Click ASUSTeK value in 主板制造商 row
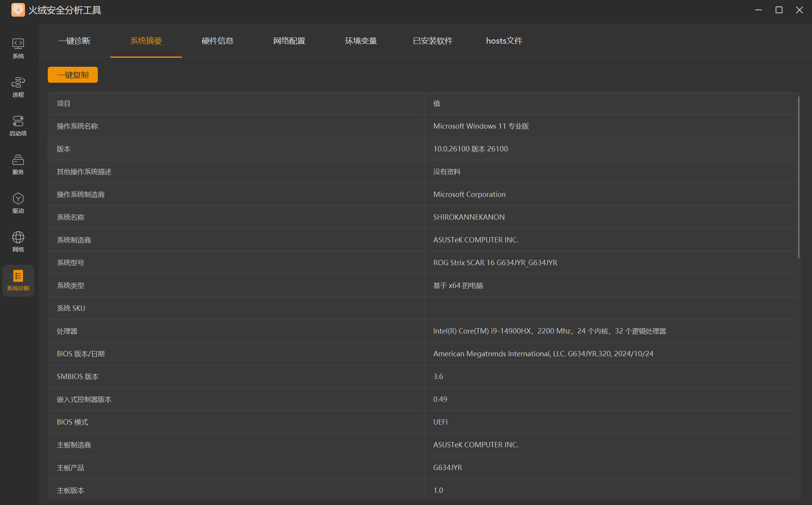 coord(476,445)
